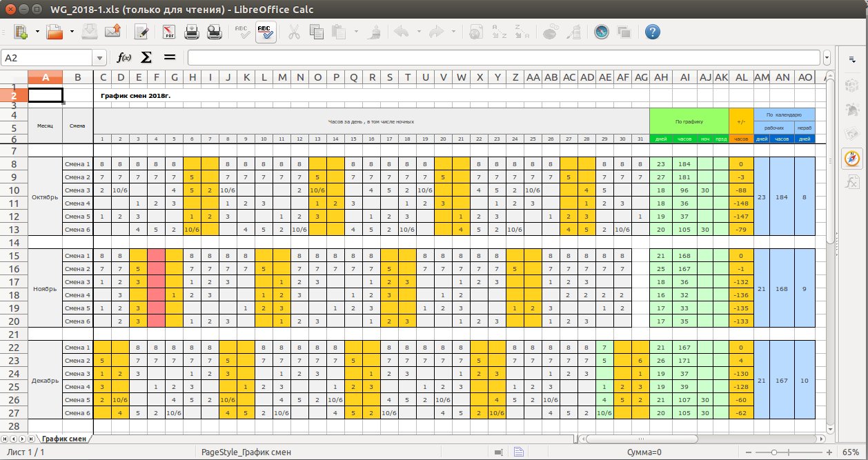Open the Navigator panel in sidebar
This screenshot has width=868, height=460.
851,158
